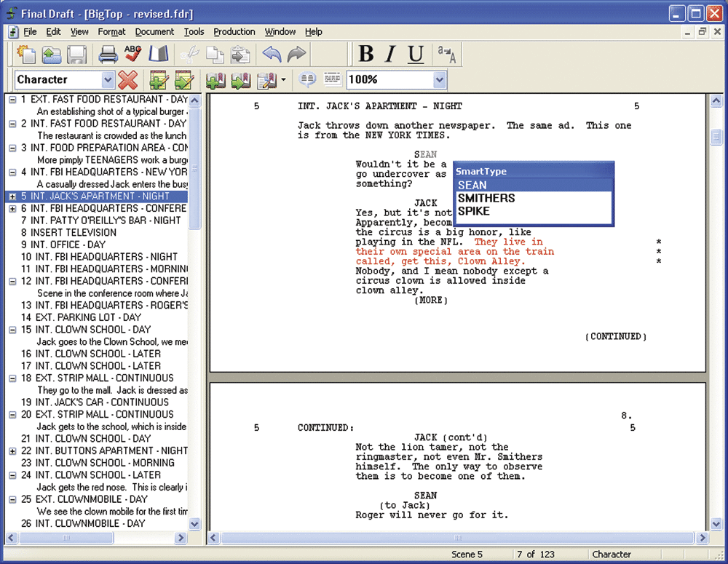Open the Tools menu
Viewport: 728px width, 564px height.
[x=194, y=31]
